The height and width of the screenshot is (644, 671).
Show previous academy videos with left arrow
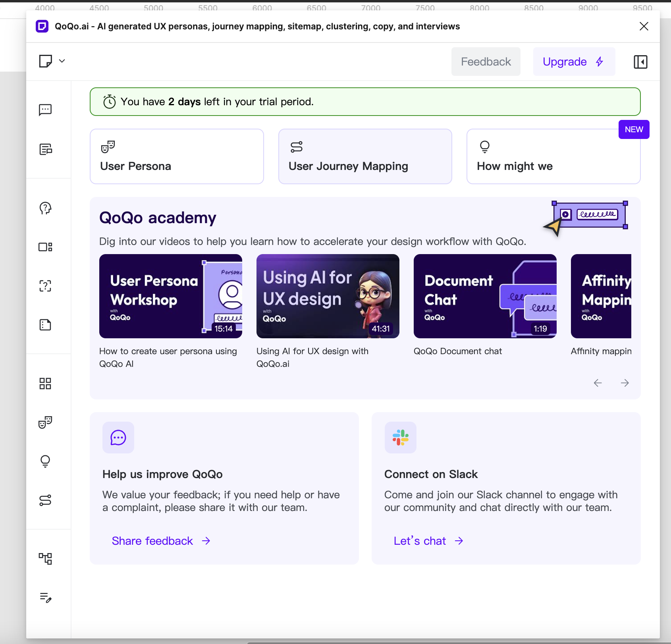(x=598, y=383)
